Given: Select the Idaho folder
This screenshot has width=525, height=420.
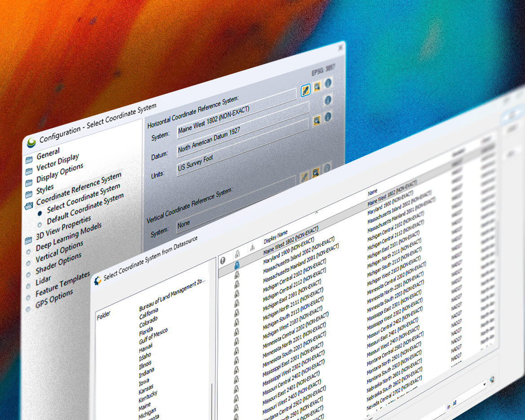Looking at the screenshot, I should 145,358.
